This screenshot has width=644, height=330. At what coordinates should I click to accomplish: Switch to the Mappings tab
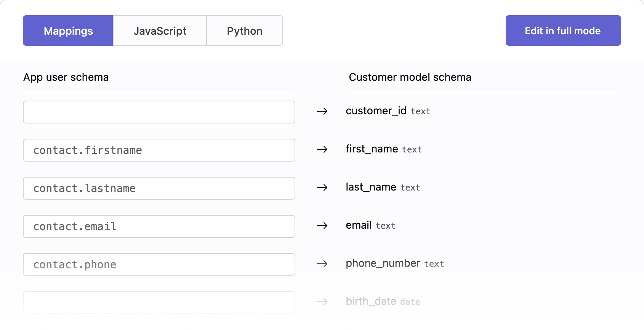tap(68, 31)
